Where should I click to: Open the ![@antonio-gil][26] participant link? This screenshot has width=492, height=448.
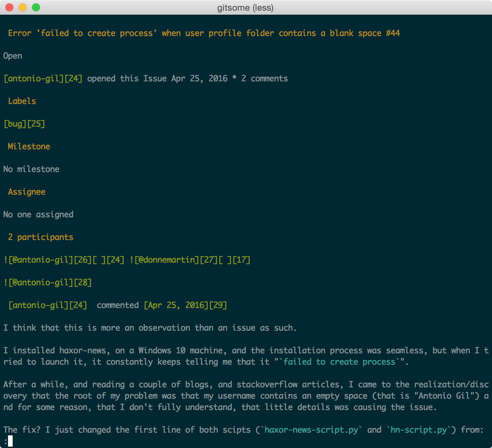coord(48,260)
